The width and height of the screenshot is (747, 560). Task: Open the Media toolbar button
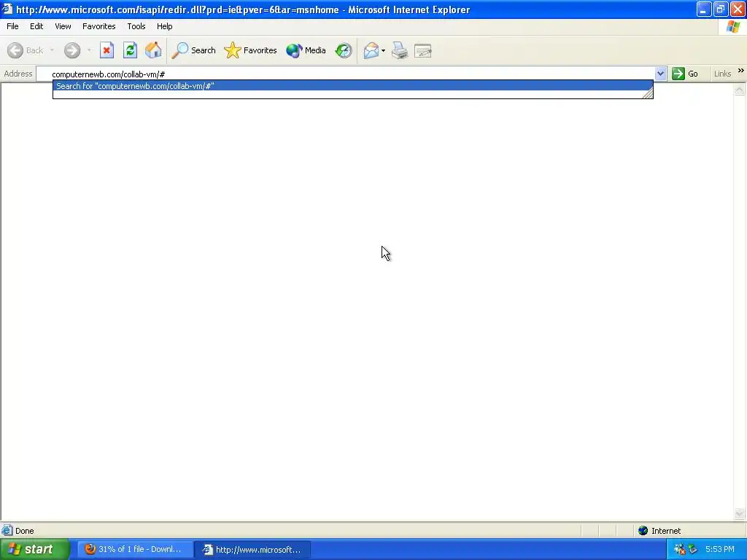tap(306, 50)
